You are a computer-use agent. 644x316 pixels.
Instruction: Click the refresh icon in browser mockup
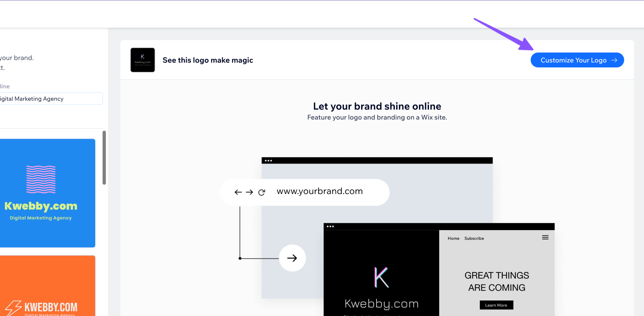pyautogui.click(x=262, y=192)
